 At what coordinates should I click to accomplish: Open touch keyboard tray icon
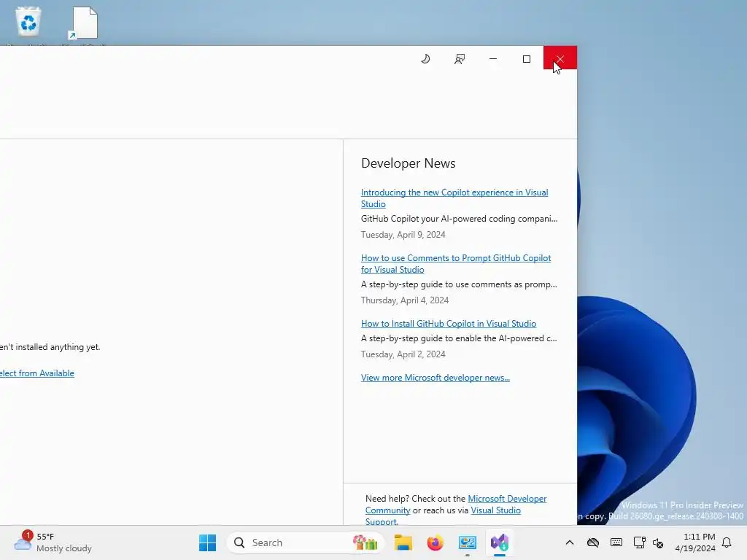click(x=616, y=542)
